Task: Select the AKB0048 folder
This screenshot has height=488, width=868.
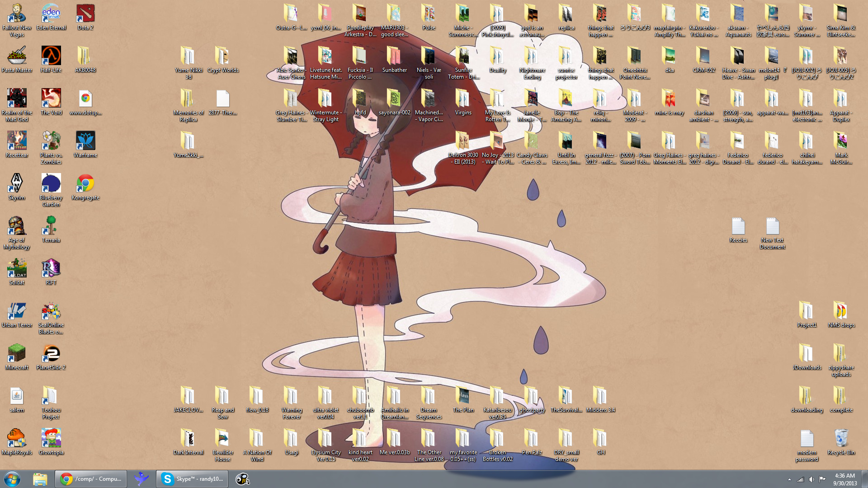Action: point(85,60)
